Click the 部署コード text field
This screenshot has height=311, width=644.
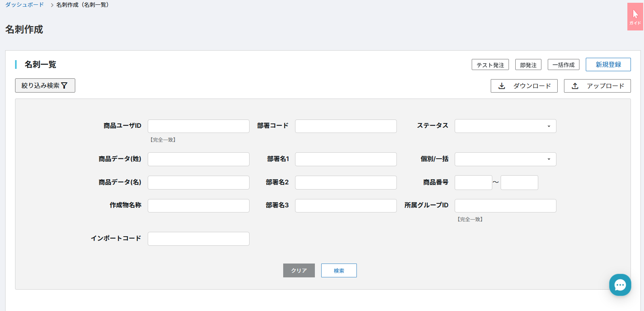[346, 126]
